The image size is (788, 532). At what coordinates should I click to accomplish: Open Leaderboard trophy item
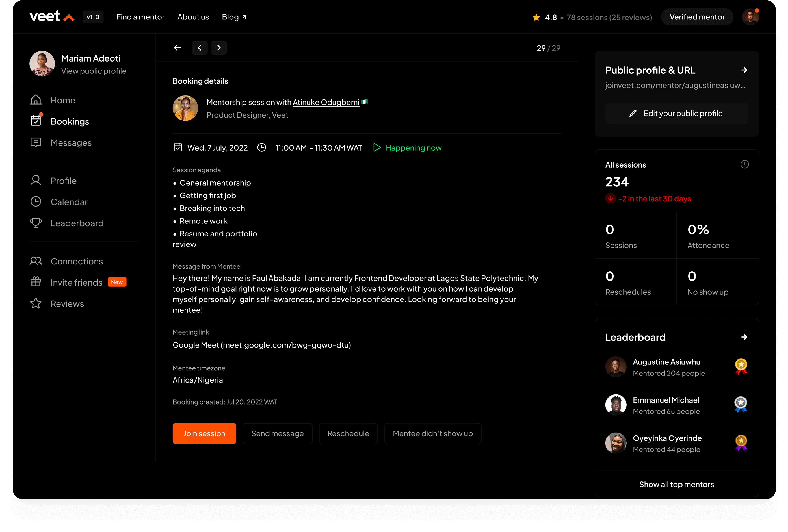click(77, 223)
